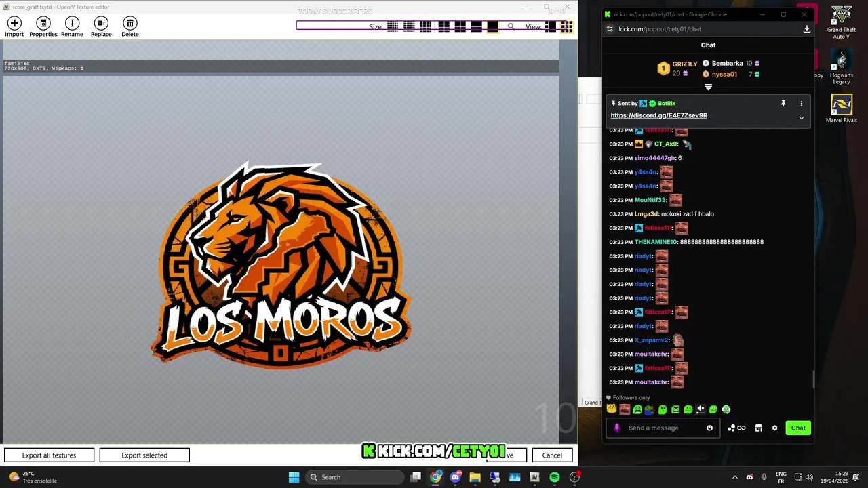This screenshot has width=868, height=488.
Task: Open the Kick shop storefront icon
Action: click(759, 428)
